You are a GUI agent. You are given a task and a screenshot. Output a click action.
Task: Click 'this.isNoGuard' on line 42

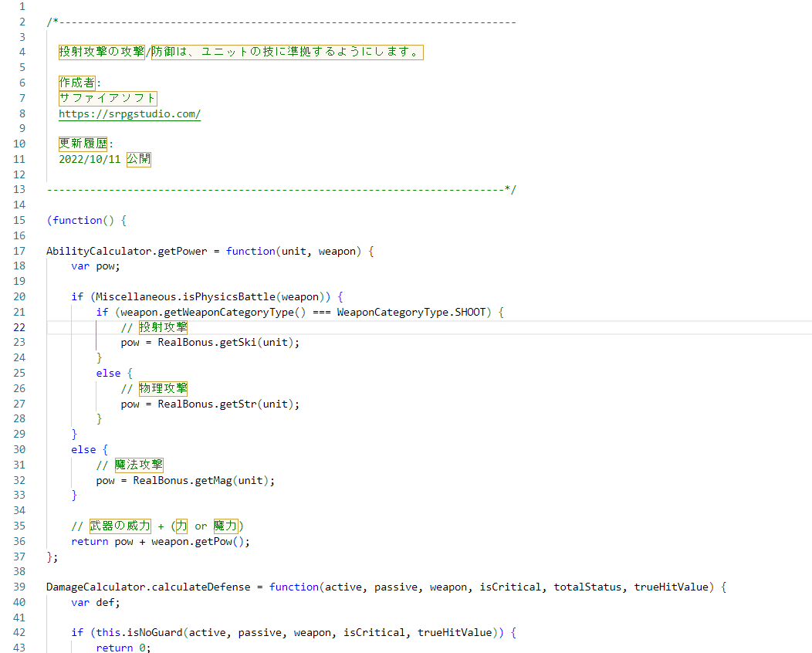pyautogui.click(x=139, y=632)
